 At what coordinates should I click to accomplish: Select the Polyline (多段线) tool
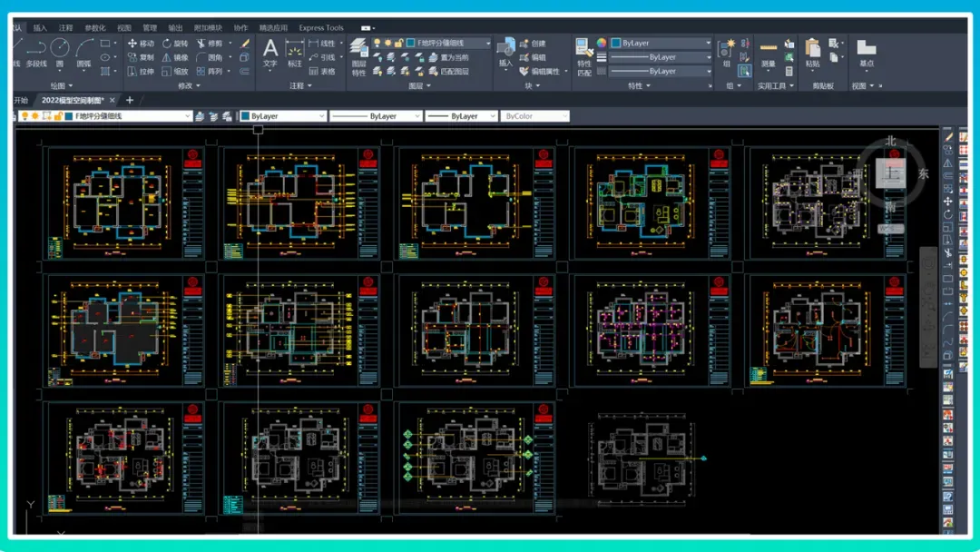36,53
